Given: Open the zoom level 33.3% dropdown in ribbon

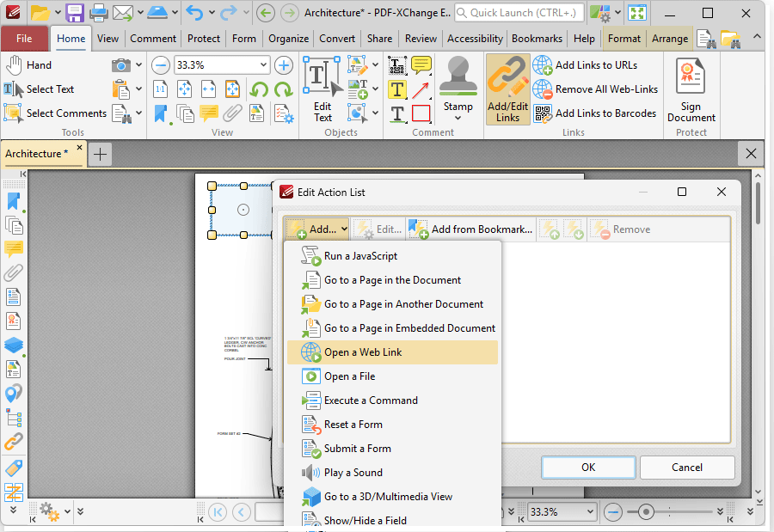Looking at the screenshot, I should pos(264,65).
